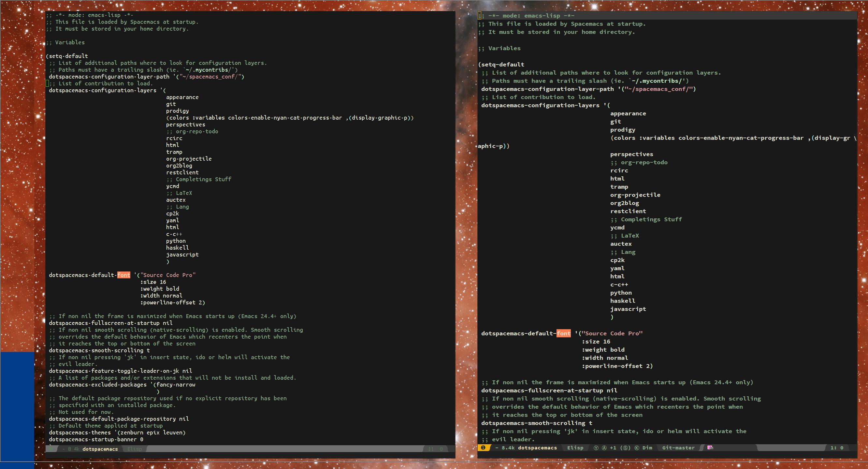The height and width of the screenshot is (469, 868).
Task: Click the 1: 0 cursor position in right modeline
Action: (837, 448)
